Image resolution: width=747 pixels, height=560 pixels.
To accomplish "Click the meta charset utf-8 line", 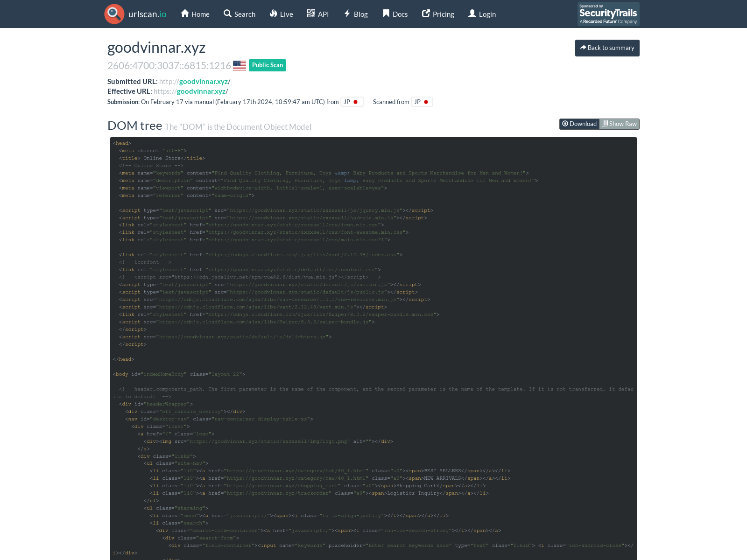I will click(153, 151).
